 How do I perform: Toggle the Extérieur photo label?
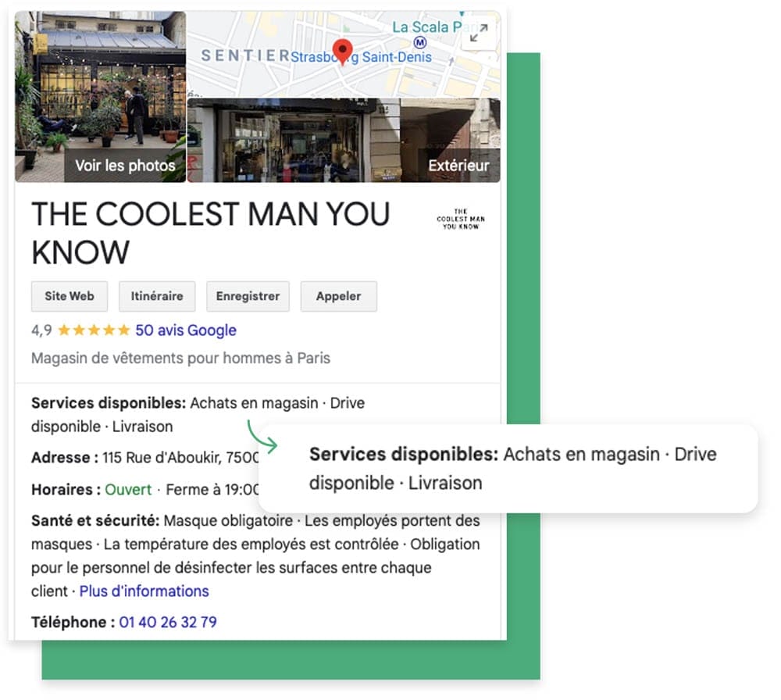click(458, 166)
